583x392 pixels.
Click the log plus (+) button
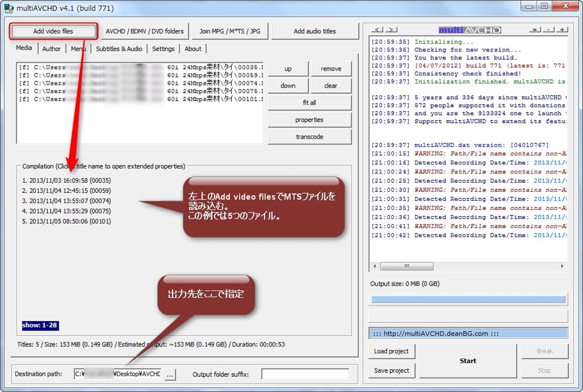(x=562, y=30)
